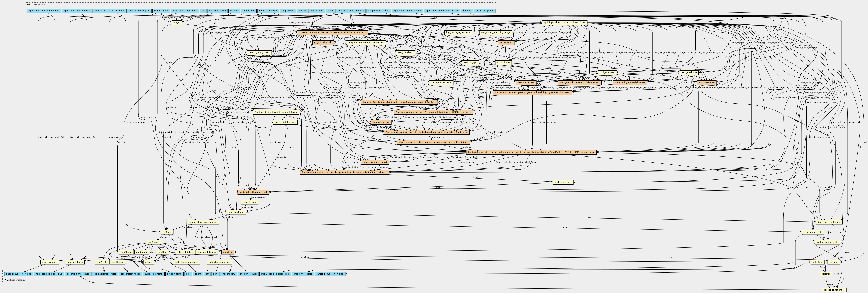This screenshot has width=868, height=293.
Task: Select xpath_fail_initial_asndisc input node
Action: pyautogui.click(x=407, y=11)
